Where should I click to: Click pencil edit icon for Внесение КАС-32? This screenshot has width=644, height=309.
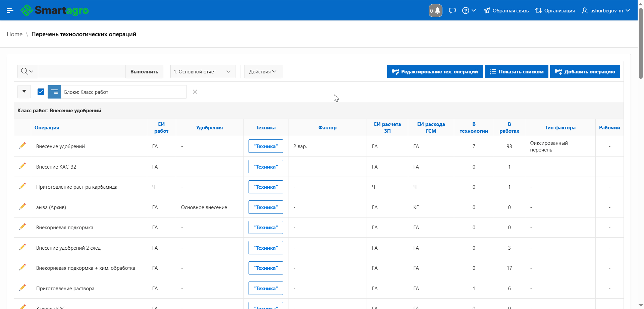[x=22, y=166]
